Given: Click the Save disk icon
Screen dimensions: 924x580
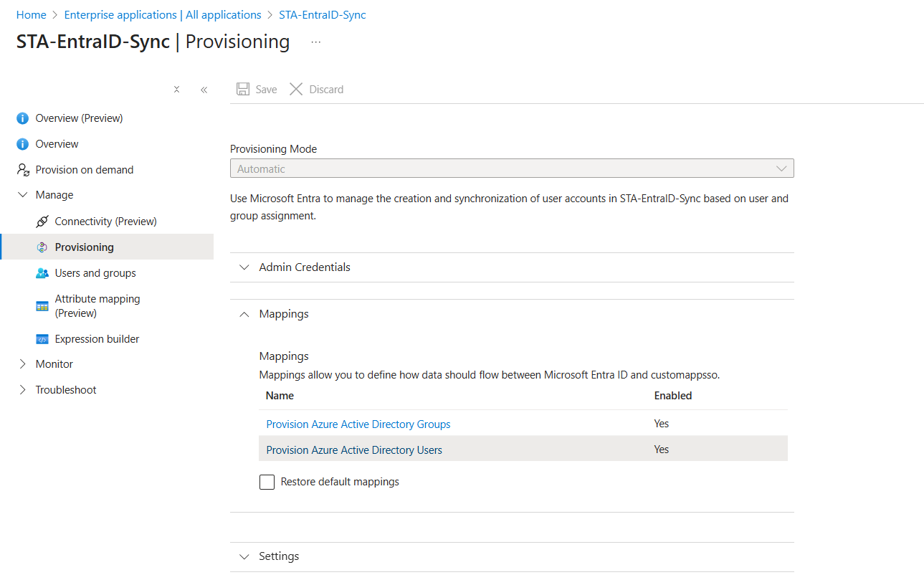Looking at the screenshot, I should click(x=244, y=89).
